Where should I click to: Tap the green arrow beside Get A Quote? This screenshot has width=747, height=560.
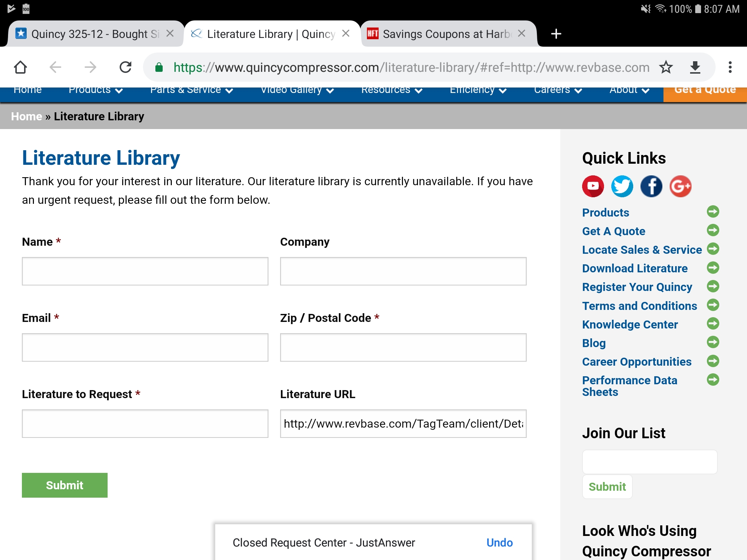713,230
